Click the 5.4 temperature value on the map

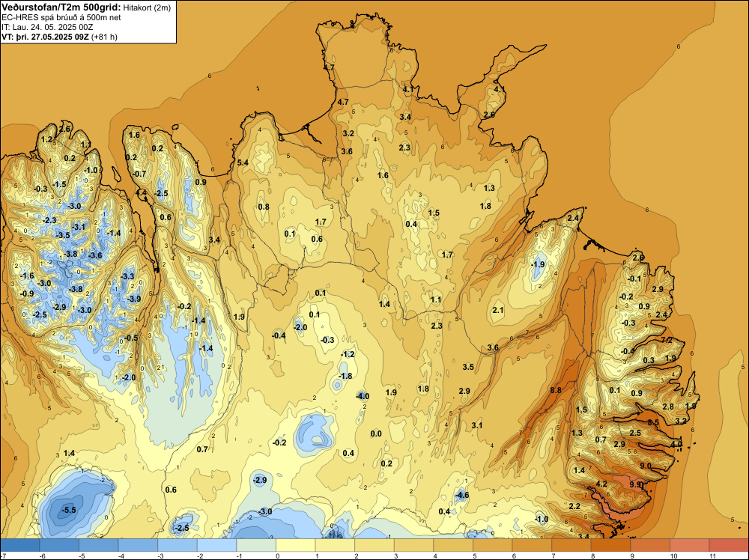tap(243, 162)
